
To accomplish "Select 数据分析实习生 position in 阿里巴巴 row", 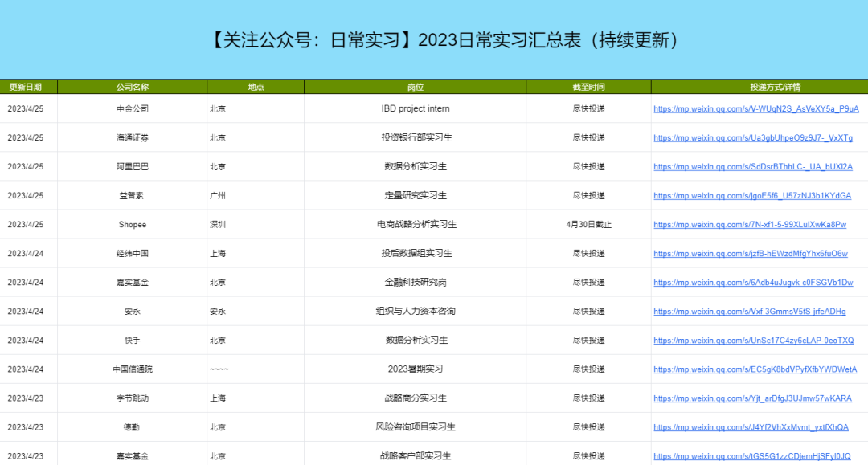I will point(416,166).
